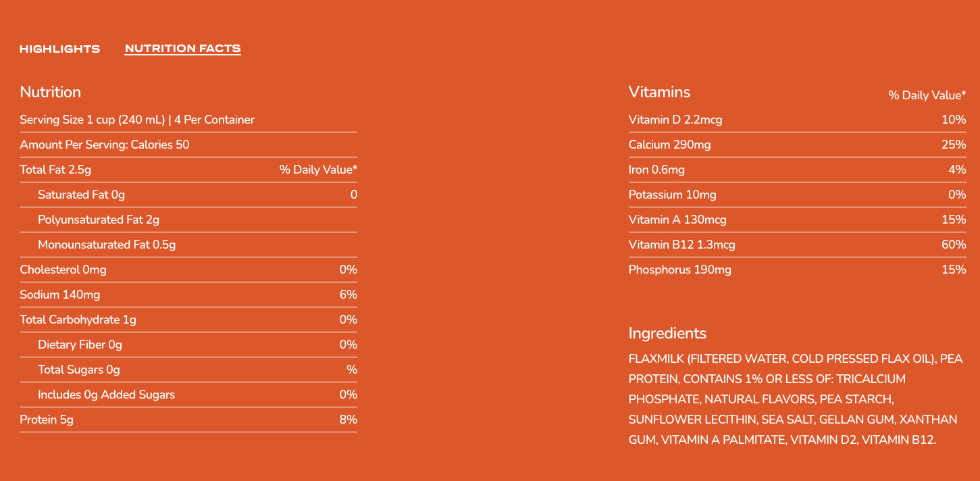Click the Iron 0.6mg row
980x481 pixels.
(x=656, y=170)
